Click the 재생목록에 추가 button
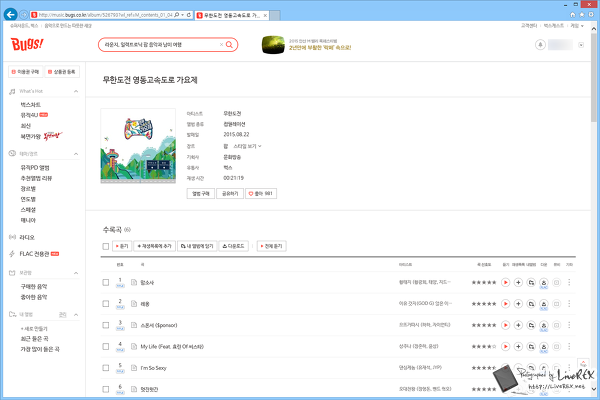600x400 pixels. 155,246
